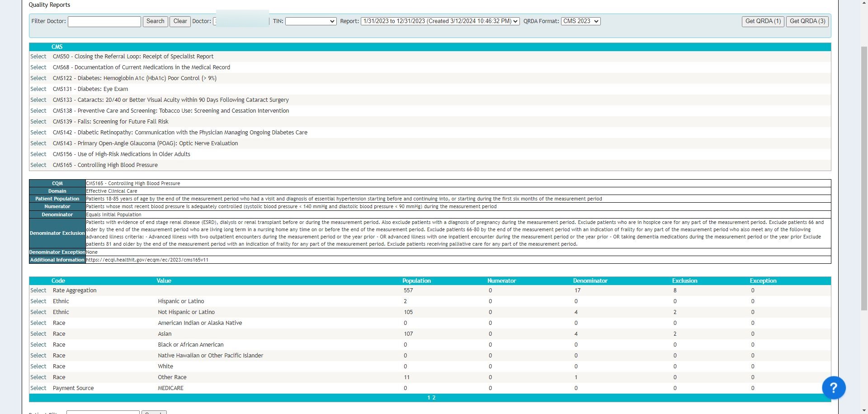The height and width of the screenshot is (414, 868).
Task: Click the Get QRDA (3) button
Action: pos(807,21)
